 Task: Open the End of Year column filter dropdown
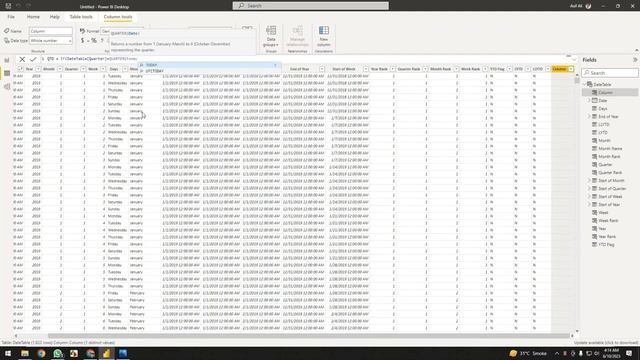point(322,69)
